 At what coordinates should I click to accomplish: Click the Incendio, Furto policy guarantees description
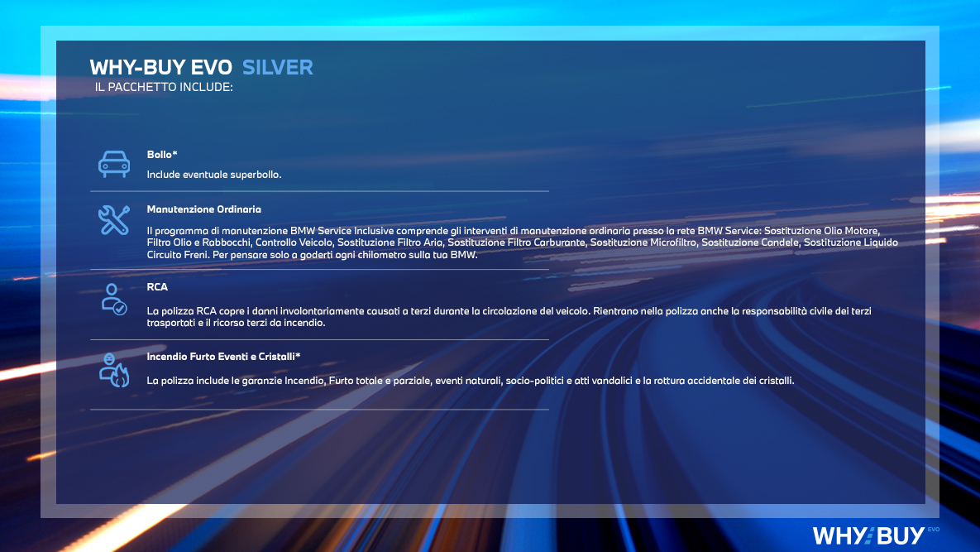[470, 381]
